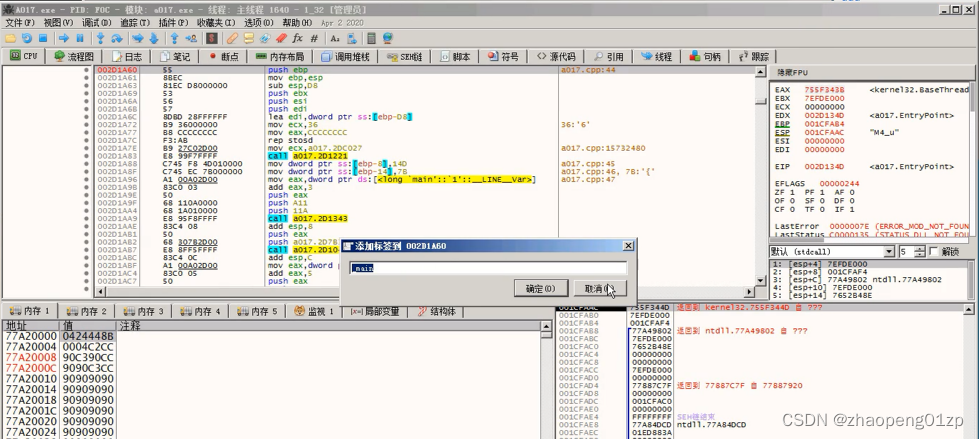The width and height of the screenshot is (979, 439).
Task: Open the Labels tag icon
Action: coord(265,39)
